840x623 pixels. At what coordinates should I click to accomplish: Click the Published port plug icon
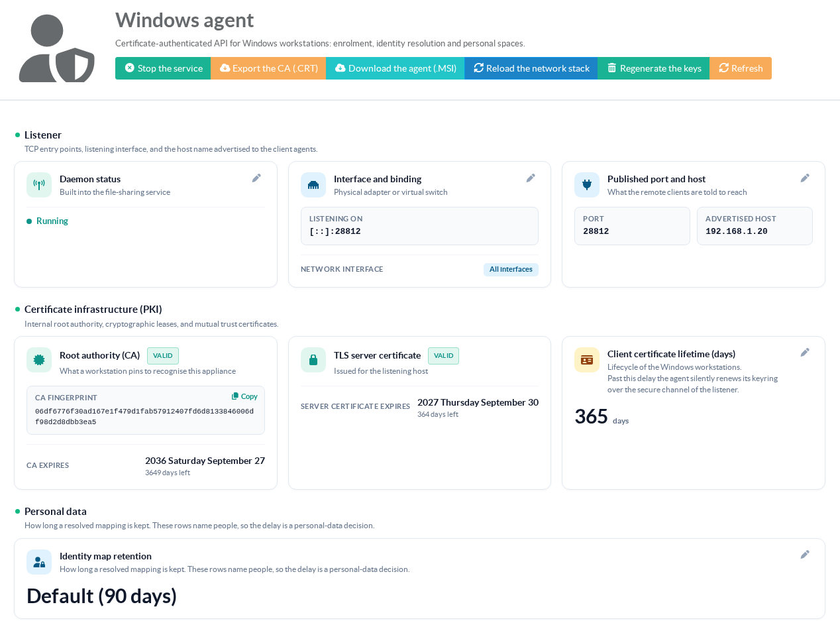[x=587, y=185]
